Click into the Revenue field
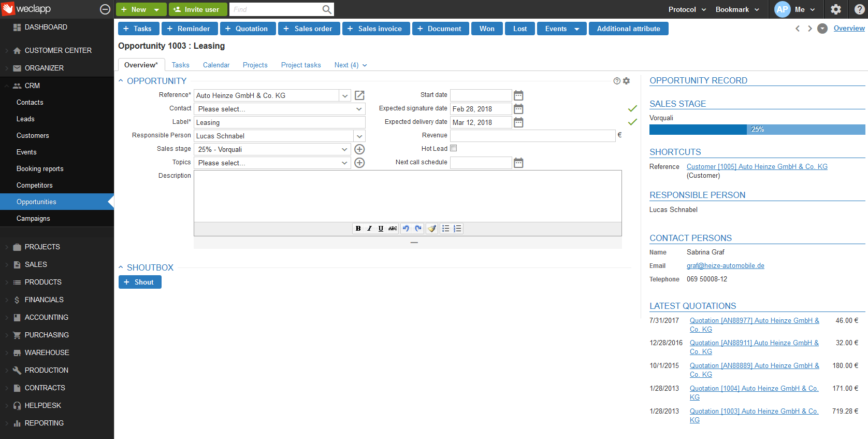The width and height of the screenshot is (868, 439). [532, 136]
